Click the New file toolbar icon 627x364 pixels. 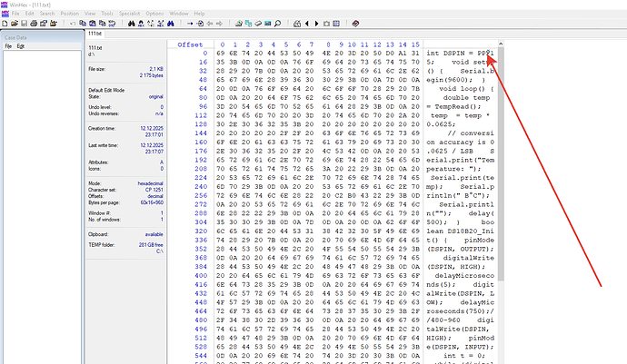click(x=6, y=23)
